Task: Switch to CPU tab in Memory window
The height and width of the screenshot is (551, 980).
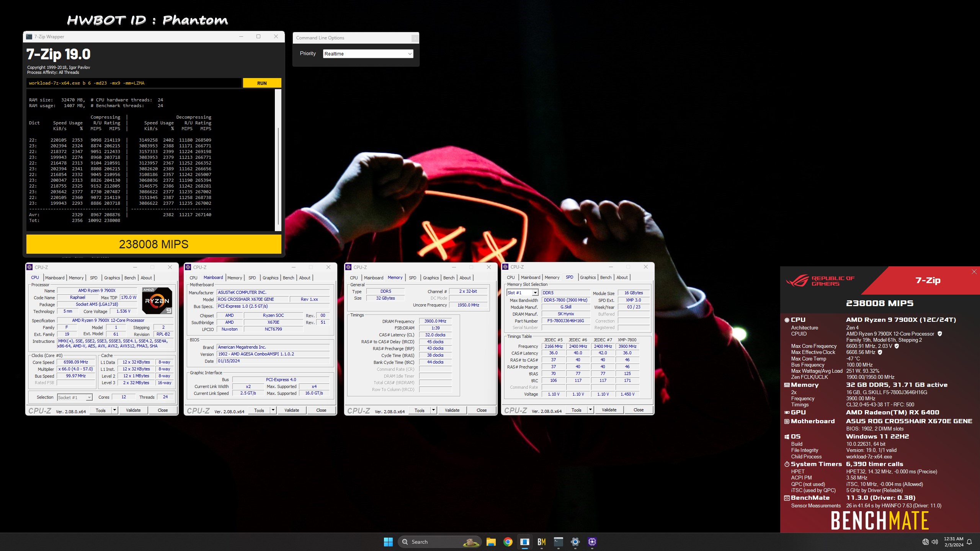Action: (354, 278)
